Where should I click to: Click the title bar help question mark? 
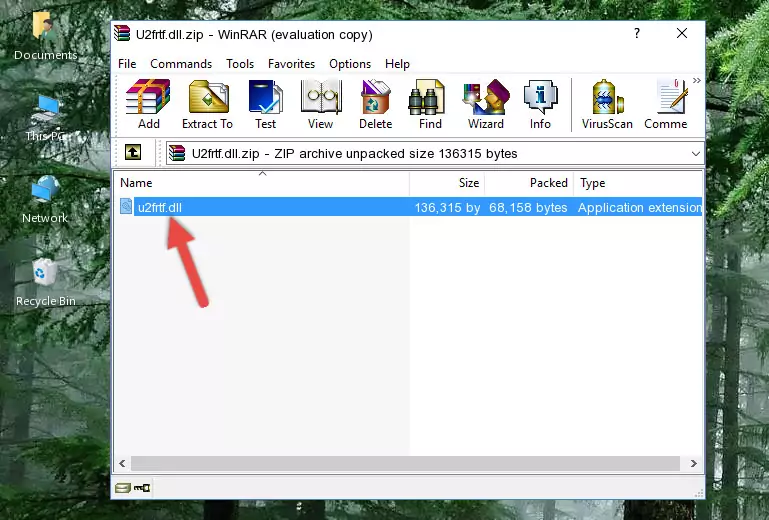[637, 33]
